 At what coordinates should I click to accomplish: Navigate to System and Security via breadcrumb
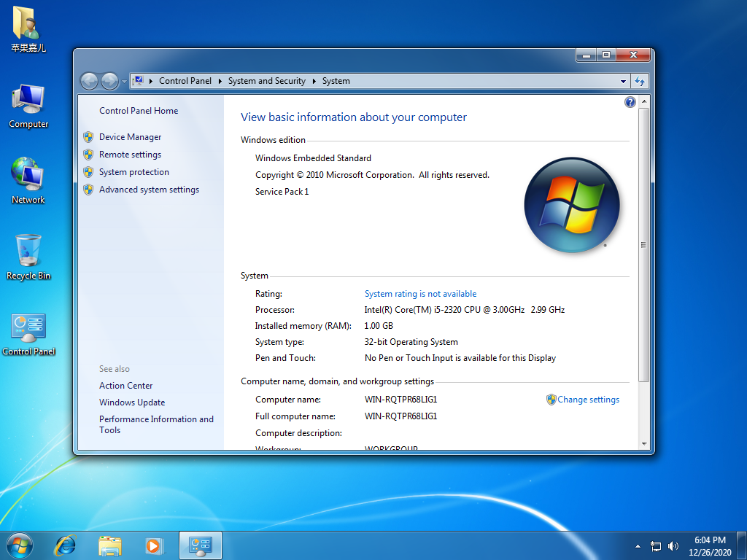point(267,81)
